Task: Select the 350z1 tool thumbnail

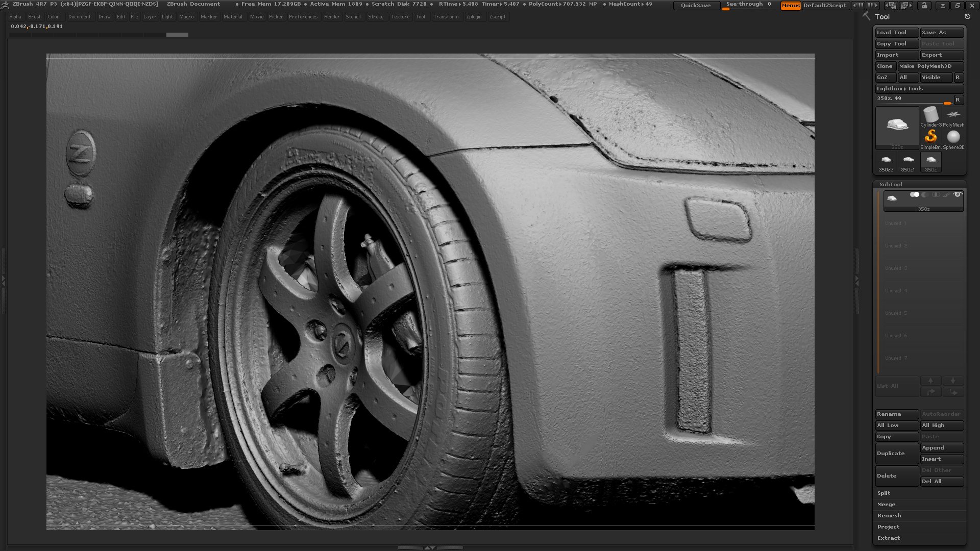Action: (908, 160)
